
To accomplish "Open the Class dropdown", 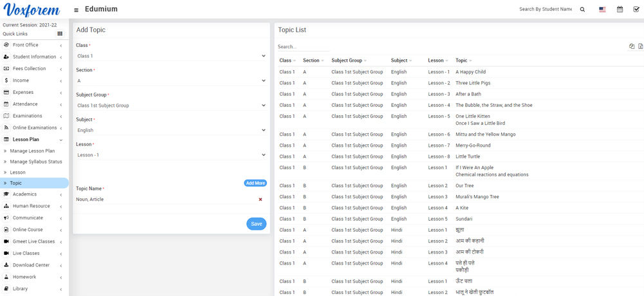I will click(x=170, y=56).
